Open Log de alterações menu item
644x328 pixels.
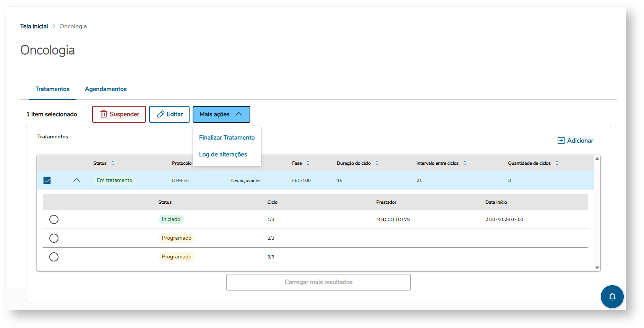tap(223, 154)
